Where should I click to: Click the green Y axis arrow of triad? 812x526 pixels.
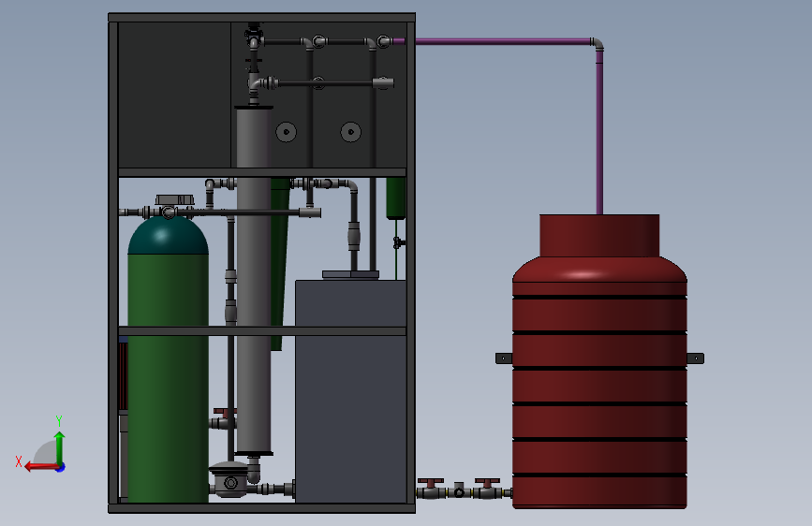tap(59, 447)
